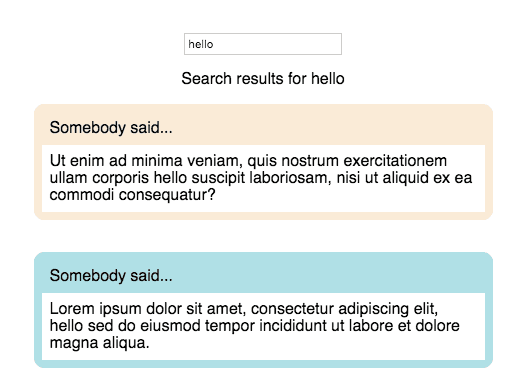
Task: Select the Search results for hello heading
Action: [x=263, y=79]
